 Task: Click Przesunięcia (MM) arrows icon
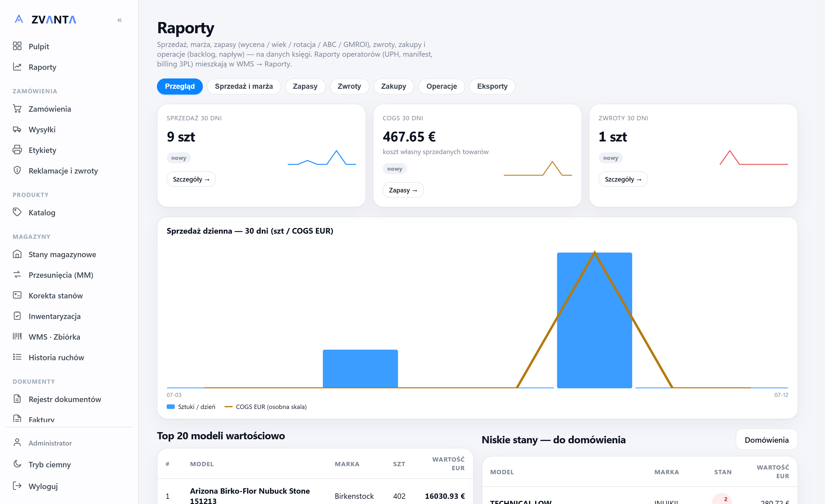click(x=17, y=275)
